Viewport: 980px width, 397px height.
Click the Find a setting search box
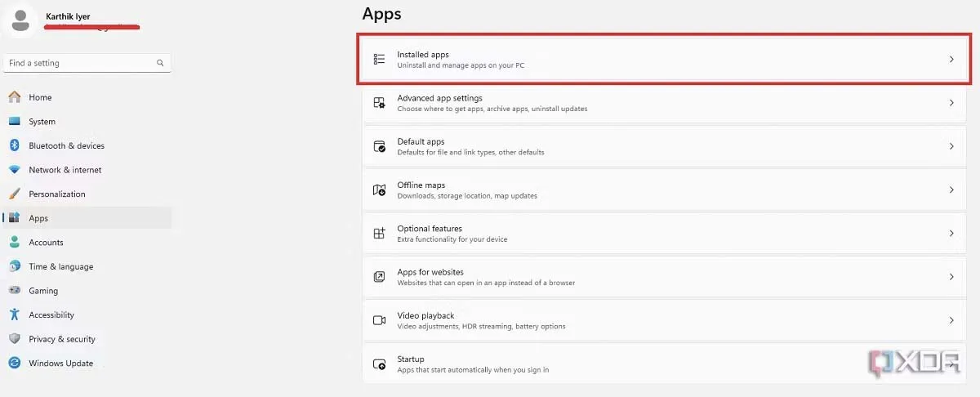click(80, 63)
